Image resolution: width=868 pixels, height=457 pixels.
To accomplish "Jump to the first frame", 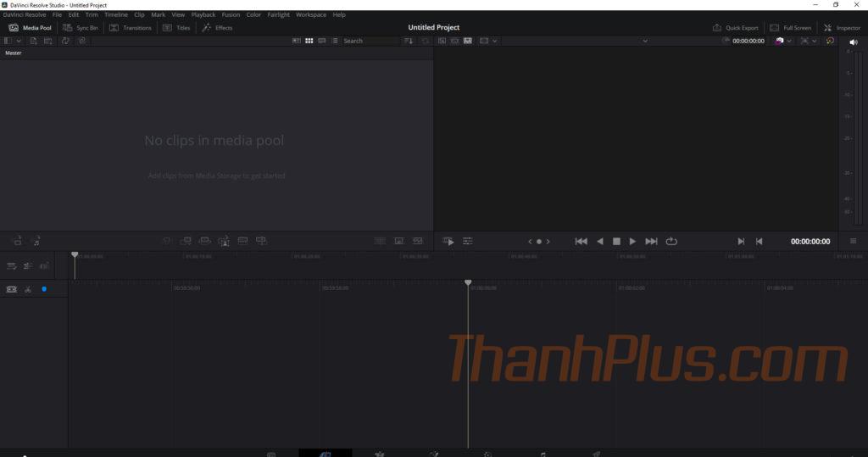I will [x=581, y=242].
